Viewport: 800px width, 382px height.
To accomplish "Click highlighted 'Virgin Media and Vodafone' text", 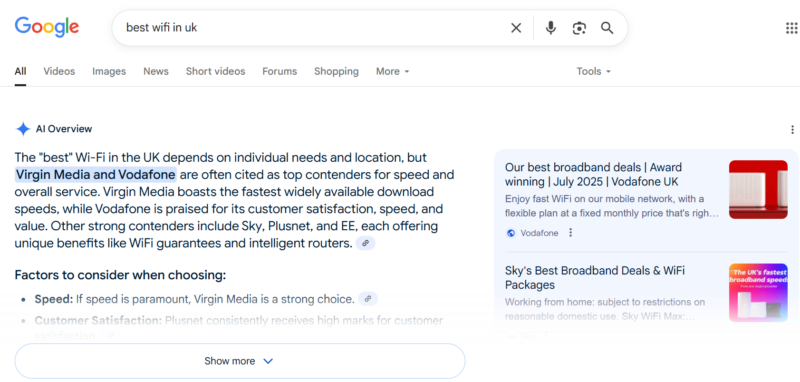I will [95, 175].
